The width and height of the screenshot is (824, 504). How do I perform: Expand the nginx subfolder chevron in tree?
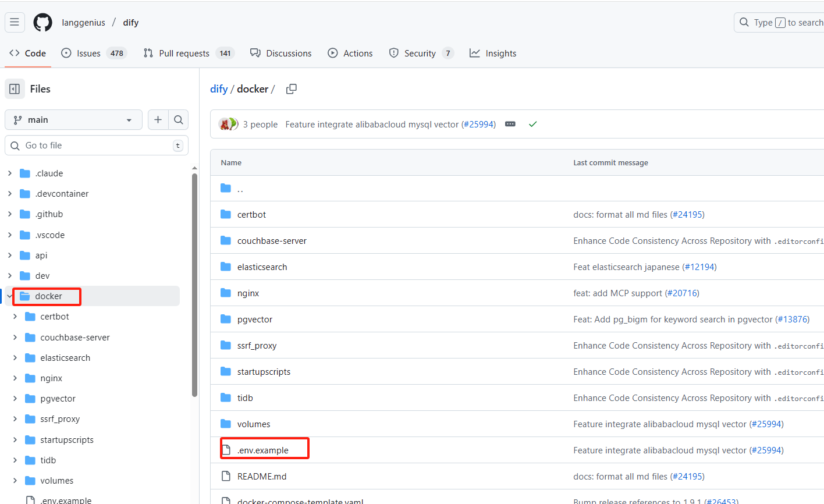pos(15,378)
